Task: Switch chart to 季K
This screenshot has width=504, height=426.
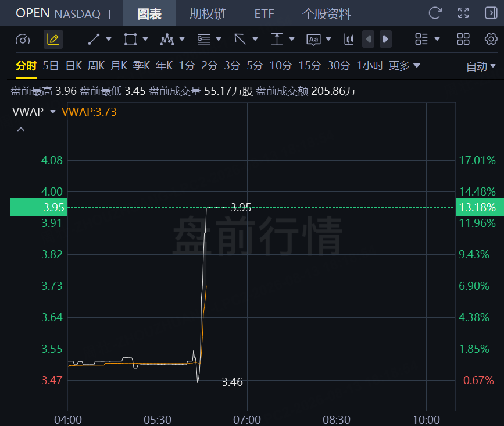Action: click(x=141, y=66)
